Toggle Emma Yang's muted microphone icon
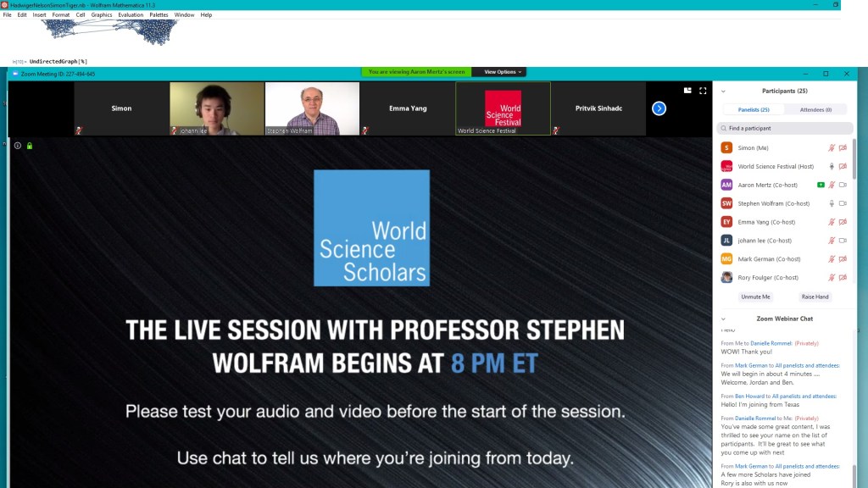 (x=832, y=222)
